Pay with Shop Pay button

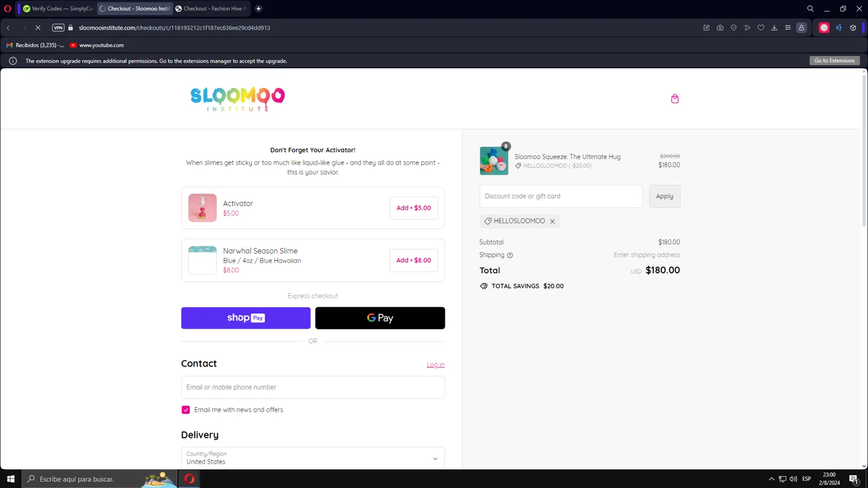(x=246, y=318)
